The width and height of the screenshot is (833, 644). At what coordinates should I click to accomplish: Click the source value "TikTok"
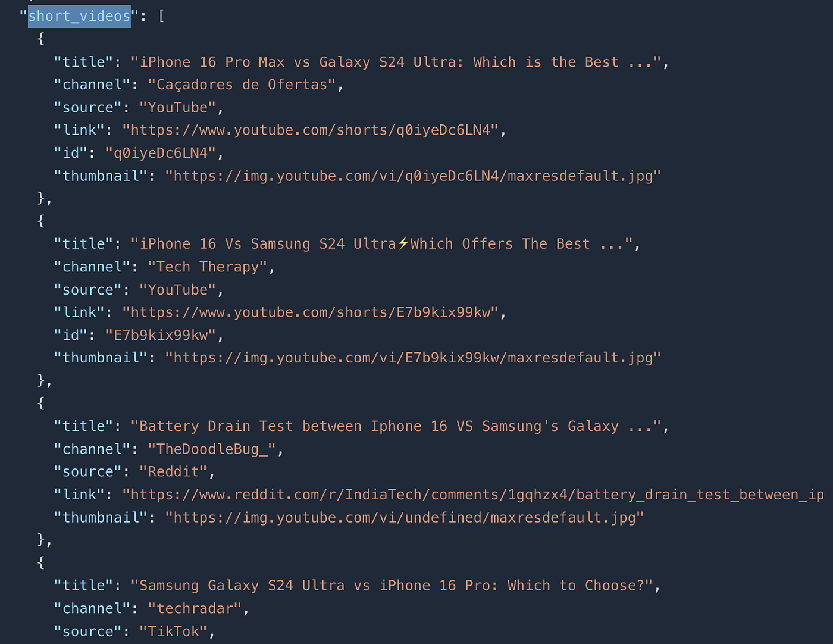point(173,631)
